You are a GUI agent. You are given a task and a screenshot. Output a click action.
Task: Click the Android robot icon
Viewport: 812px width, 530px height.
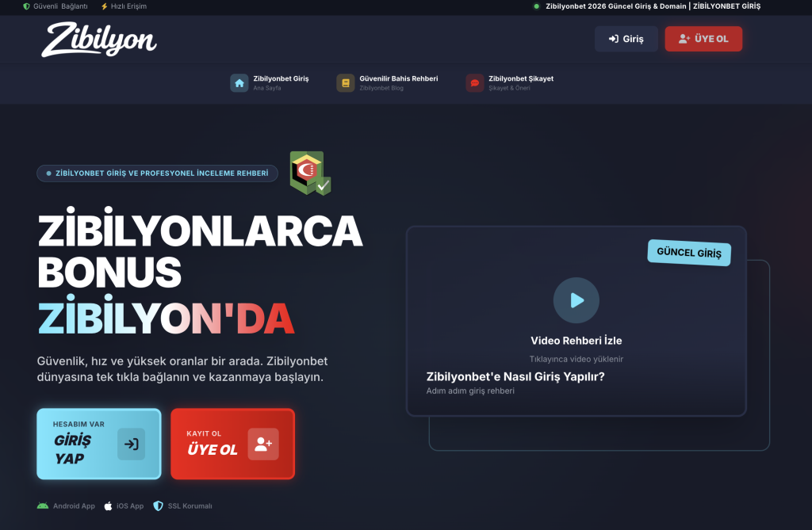43,505
